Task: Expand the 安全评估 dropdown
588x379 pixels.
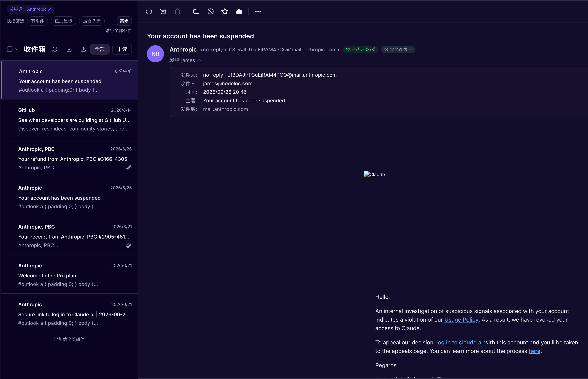Action: click(x=398, y=49)
